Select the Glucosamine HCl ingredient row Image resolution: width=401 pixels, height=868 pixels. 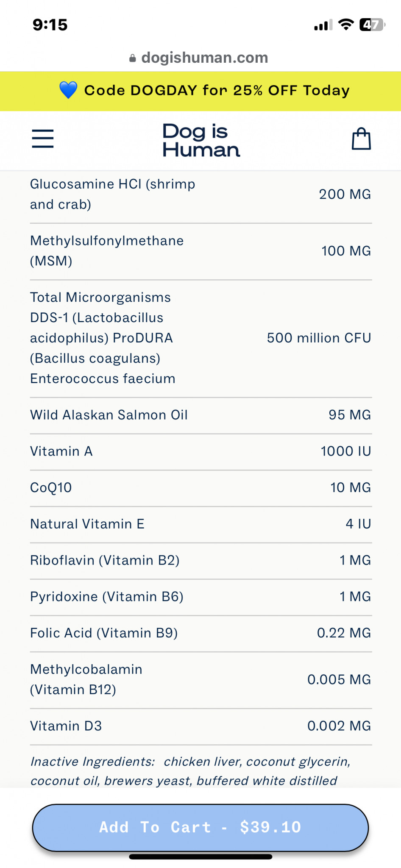click(x=200, y=194)
